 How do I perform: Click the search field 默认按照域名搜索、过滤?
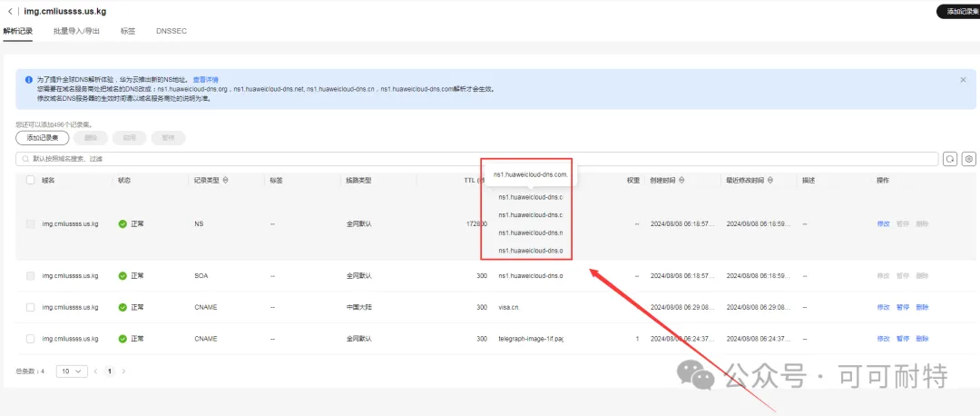coord(477,159)
